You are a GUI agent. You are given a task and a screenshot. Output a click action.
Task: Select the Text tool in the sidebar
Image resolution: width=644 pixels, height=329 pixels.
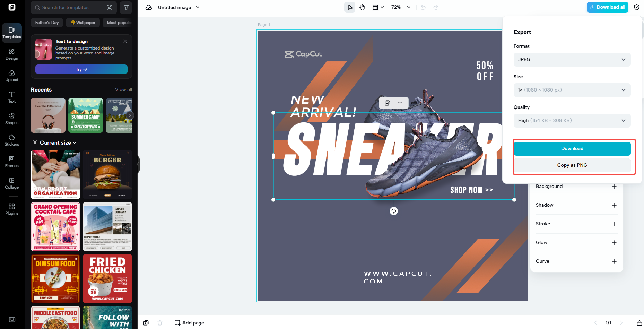[x=11, y=97]
